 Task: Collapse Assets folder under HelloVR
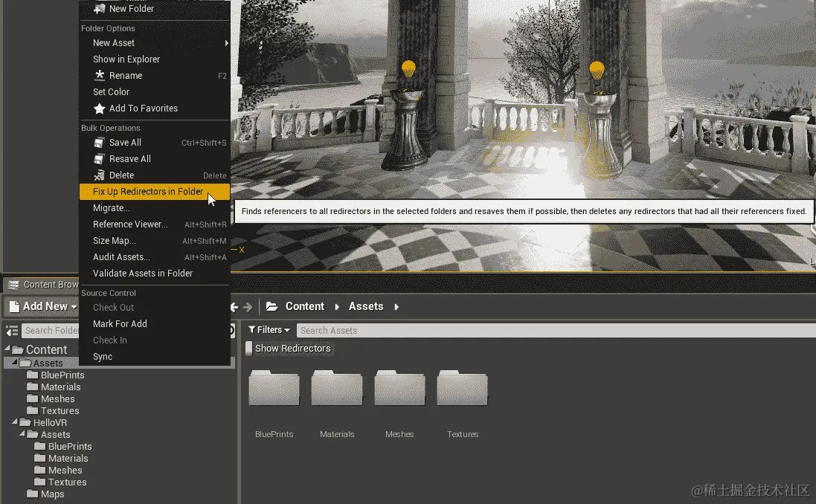(22, 433)
